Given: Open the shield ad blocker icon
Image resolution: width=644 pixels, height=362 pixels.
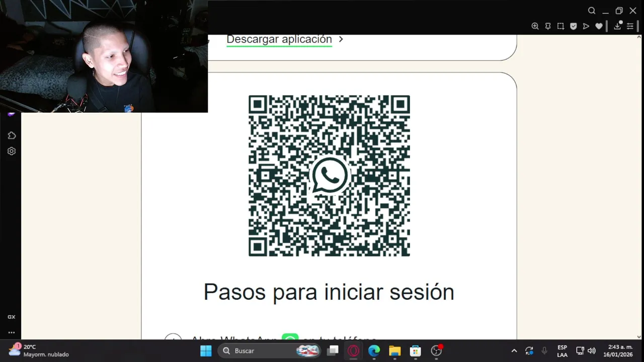Looking at the screenshot, I should tap(573, 26).
